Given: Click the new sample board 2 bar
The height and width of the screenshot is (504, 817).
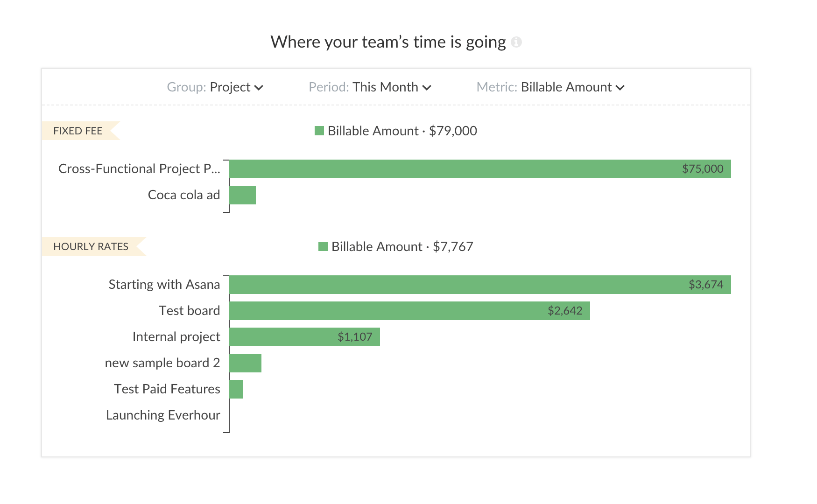Looking at the screenshot, I should click(245, 363).
